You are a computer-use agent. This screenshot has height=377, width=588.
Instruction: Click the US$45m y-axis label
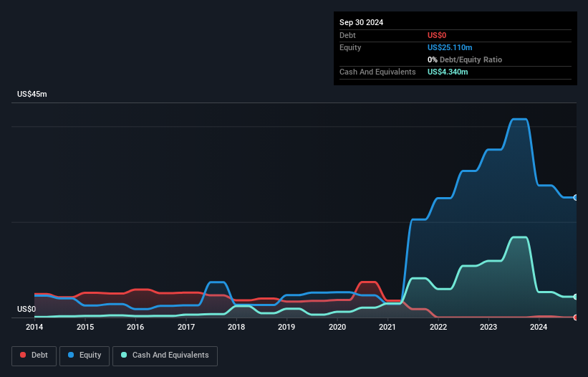tap(32, 94)
